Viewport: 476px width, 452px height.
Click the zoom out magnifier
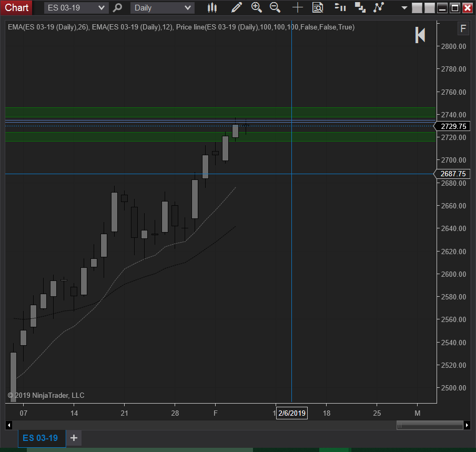(x=275, y=7)
